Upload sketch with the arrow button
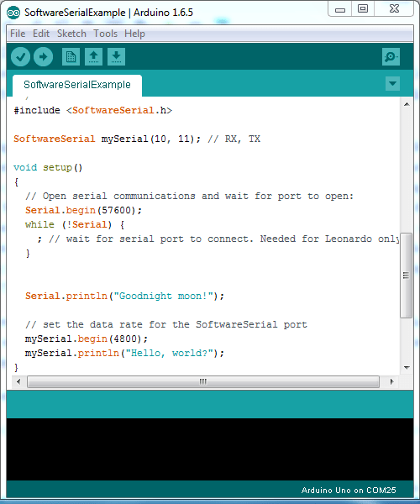Image resolution: width=420 pixels, height=504 pixels. [x=43, y=57]
